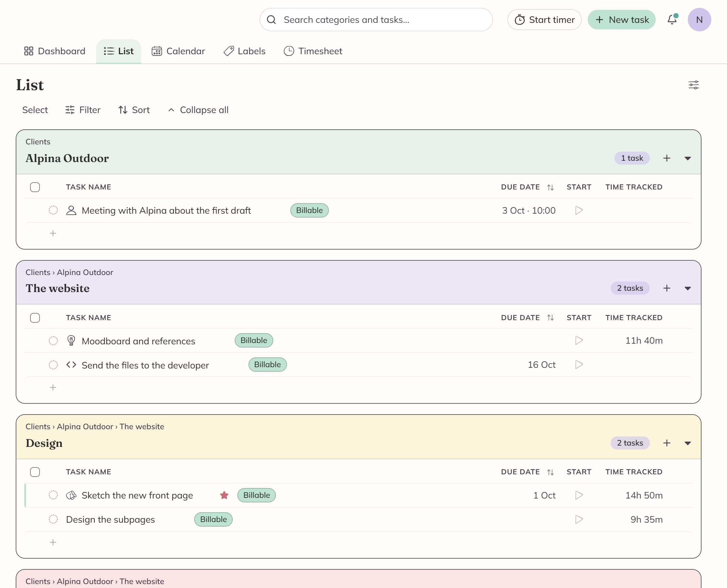The width and height of the screenshot is (727, 588).
Task: Start timer for Meeting with Alpina task
Action: coord(579,210)
